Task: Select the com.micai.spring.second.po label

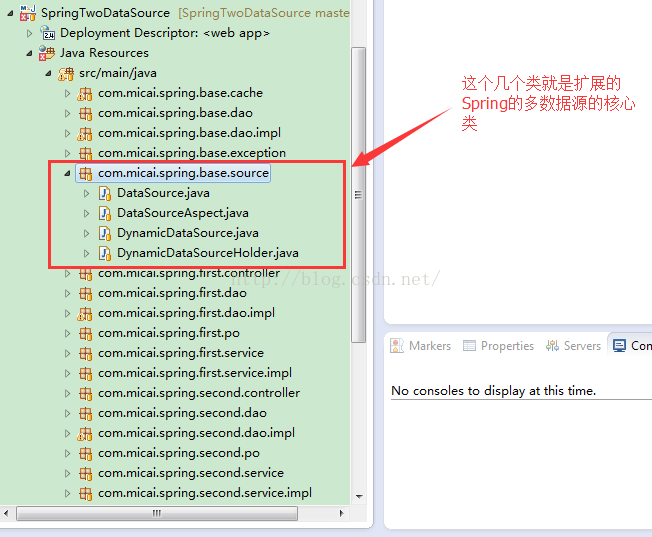Action: [179, 453]
